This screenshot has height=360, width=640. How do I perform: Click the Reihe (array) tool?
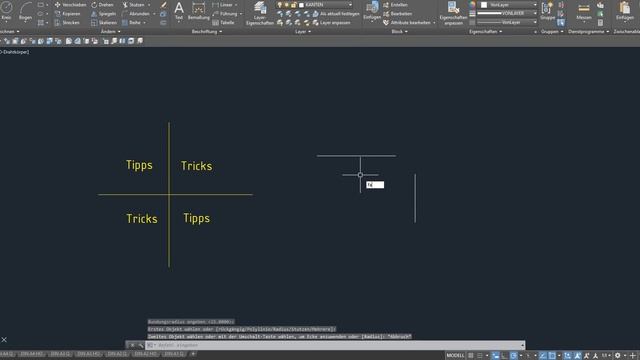click(x=131, y=23)
